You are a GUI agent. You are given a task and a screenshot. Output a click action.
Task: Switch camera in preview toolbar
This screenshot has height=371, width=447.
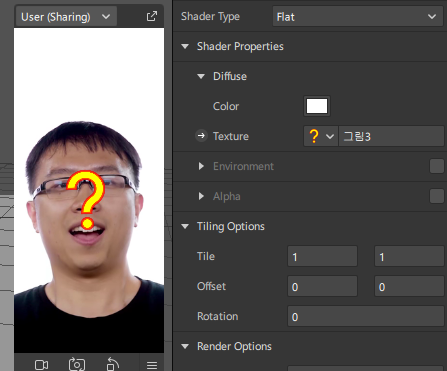click(77, 364)
